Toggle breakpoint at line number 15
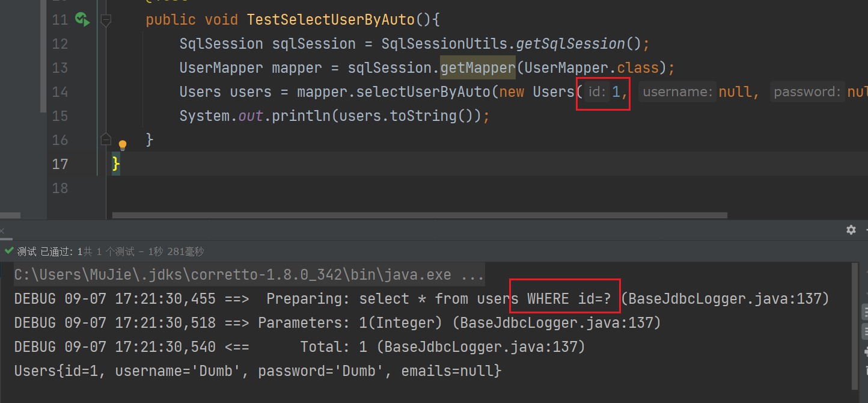 coord(60,116)
